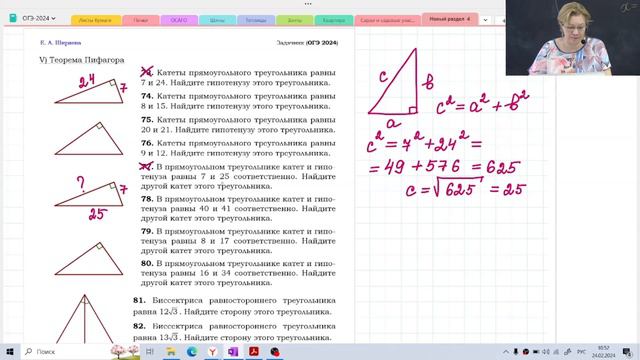The width and height of the screenshot is (640, 360).
Task: Show hidden system tray icons
Action: coord(506,351)
